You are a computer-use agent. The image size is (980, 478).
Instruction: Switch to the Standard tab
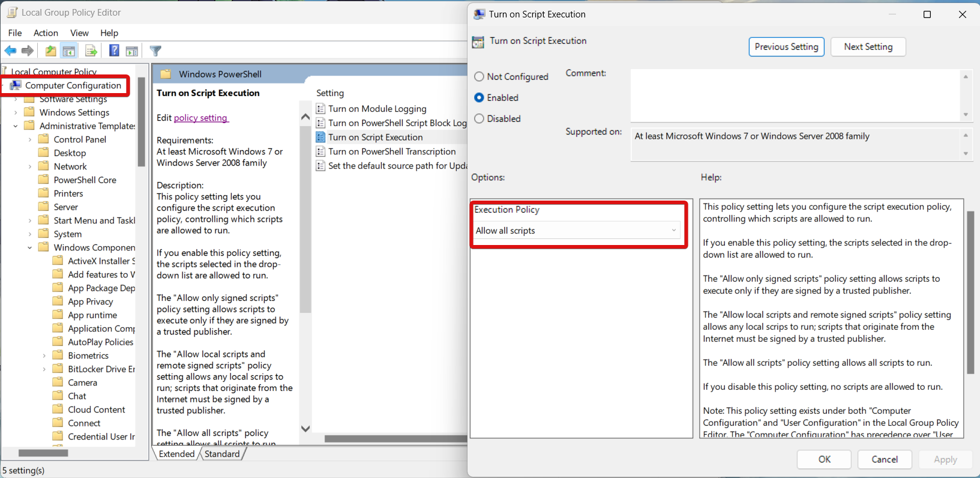pos(221,454)
